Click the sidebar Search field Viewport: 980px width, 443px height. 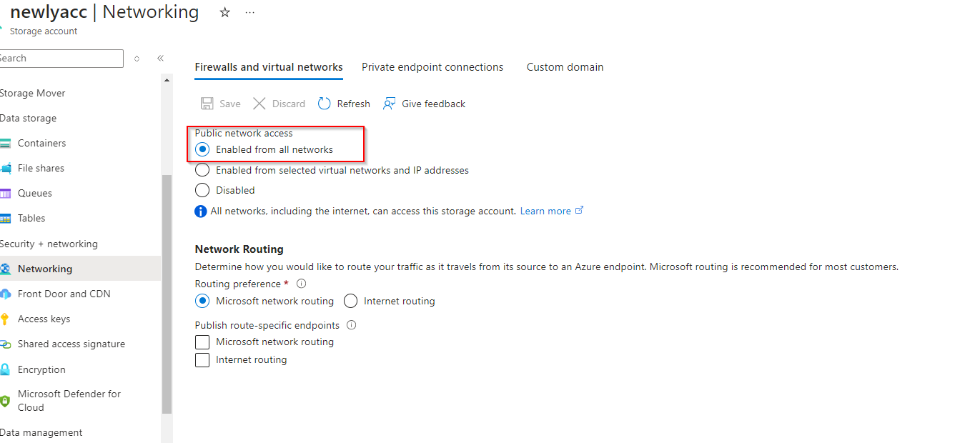click(x=61, y=59)
